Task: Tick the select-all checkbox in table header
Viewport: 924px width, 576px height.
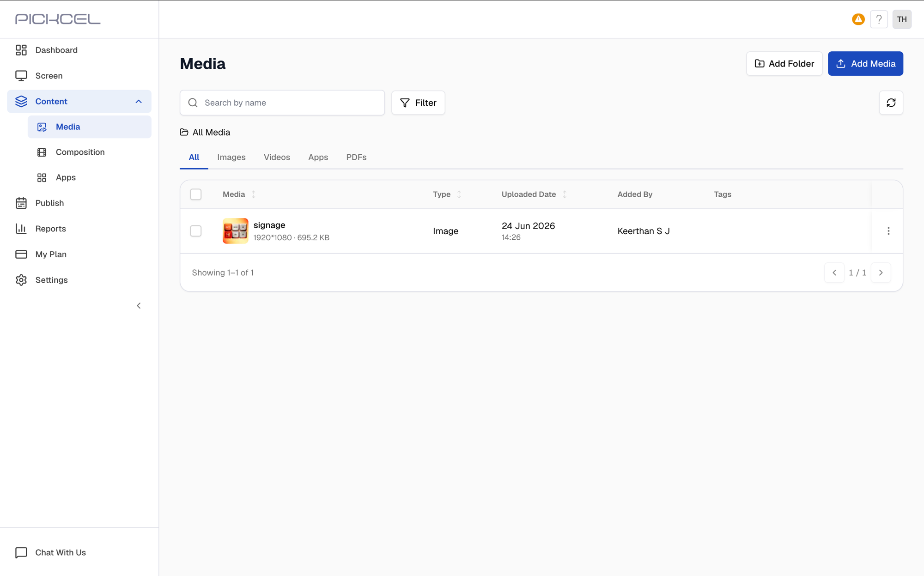Action: click(x=196, y=194)
